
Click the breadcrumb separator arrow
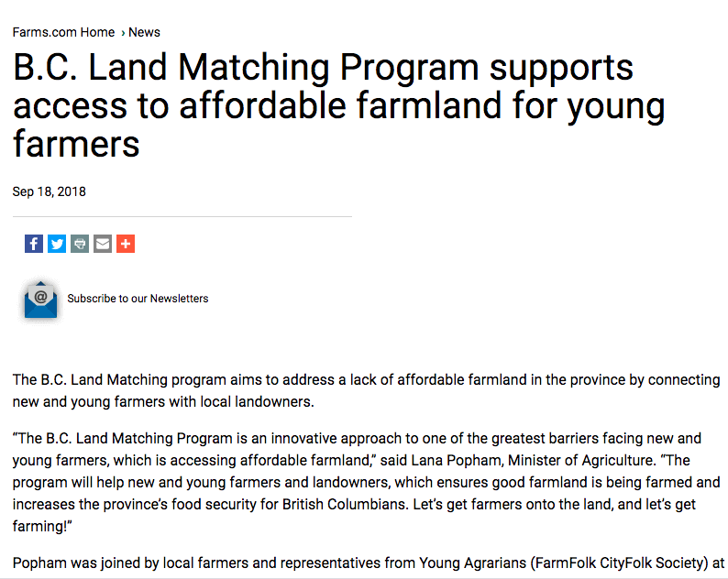(123, 32)
